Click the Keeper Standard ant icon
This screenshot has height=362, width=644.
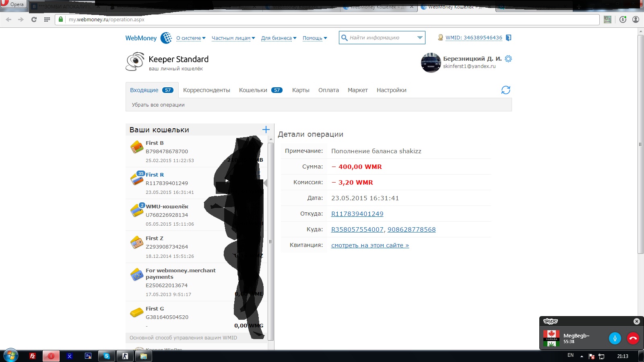point(135,62)
